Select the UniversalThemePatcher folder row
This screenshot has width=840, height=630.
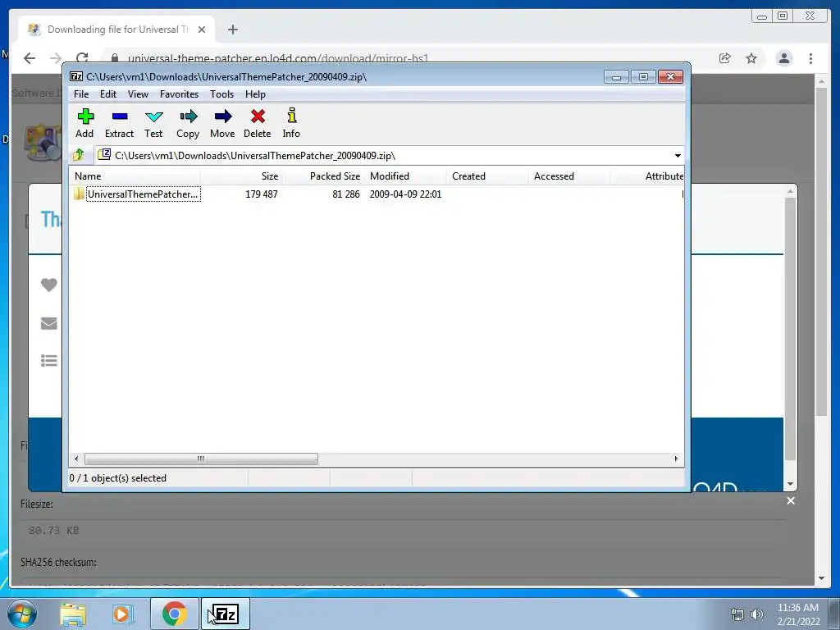137,194
